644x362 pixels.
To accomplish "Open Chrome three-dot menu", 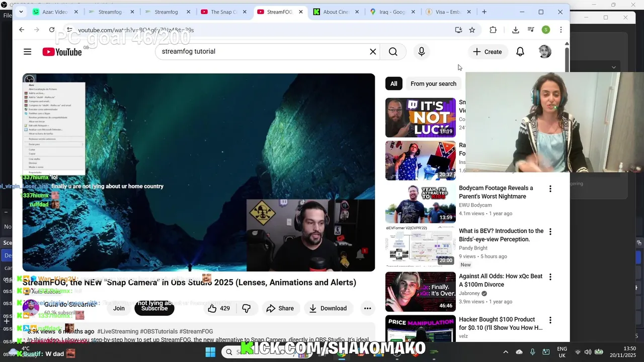I will [561, 30].
